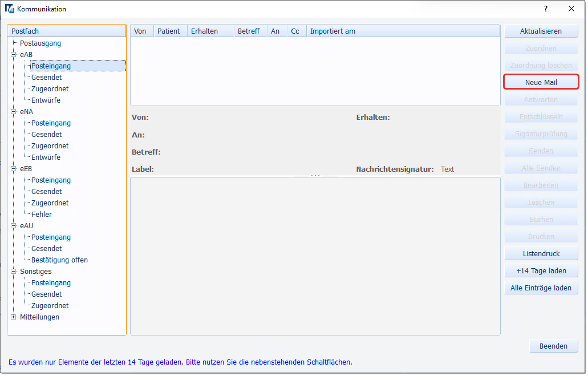This screenshot has height=376, width=588.
Task: Click the Kommunikation app icon in title bar
Action: click(9, 9)
